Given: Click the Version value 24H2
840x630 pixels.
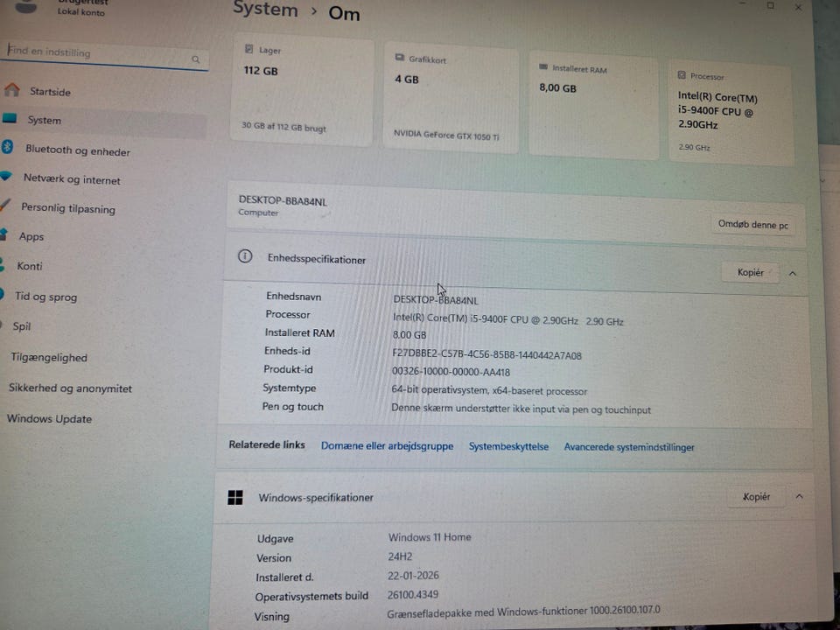Looking at the screenshot, I should point(400,556).
